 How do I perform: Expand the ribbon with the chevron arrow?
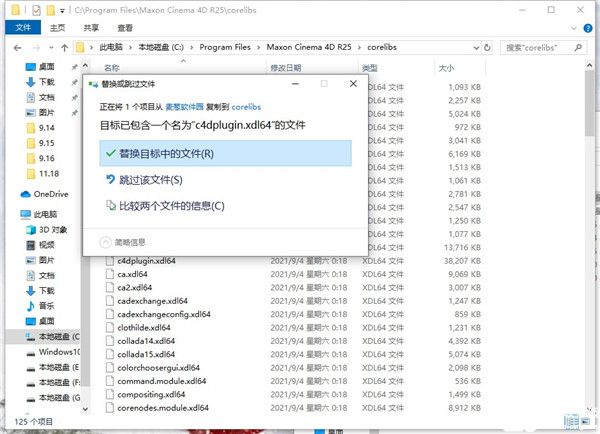click(x=575, y=27)
